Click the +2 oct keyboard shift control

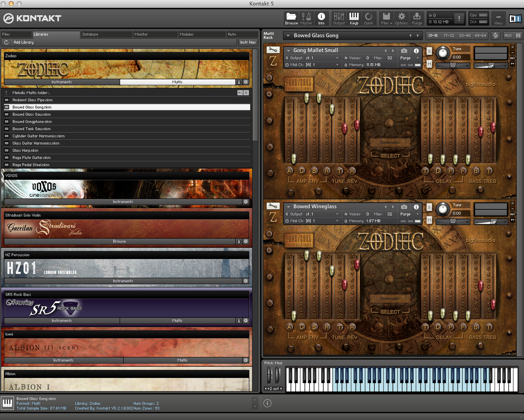[273, 389]
